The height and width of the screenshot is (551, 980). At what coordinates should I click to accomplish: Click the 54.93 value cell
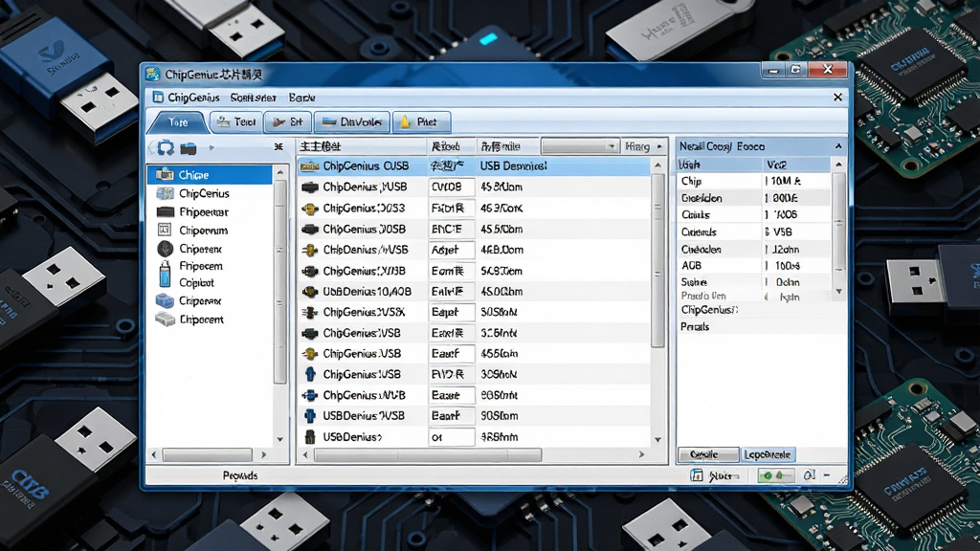tap(501, 271)
